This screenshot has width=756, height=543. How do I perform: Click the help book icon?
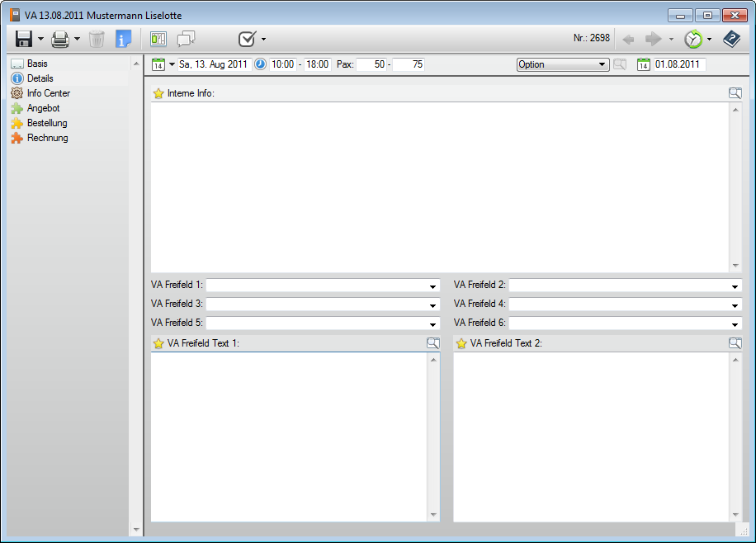731,39
